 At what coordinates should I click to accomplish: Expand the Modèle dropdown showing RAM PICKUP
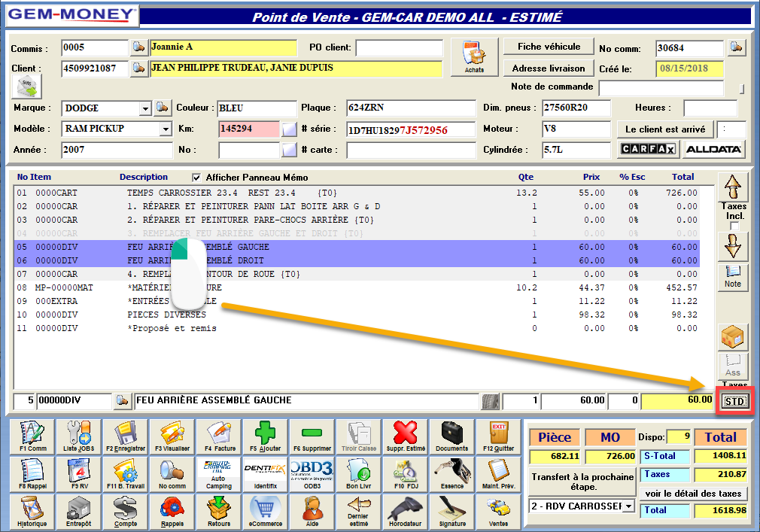pyautogui.click(x=166, y=129)
